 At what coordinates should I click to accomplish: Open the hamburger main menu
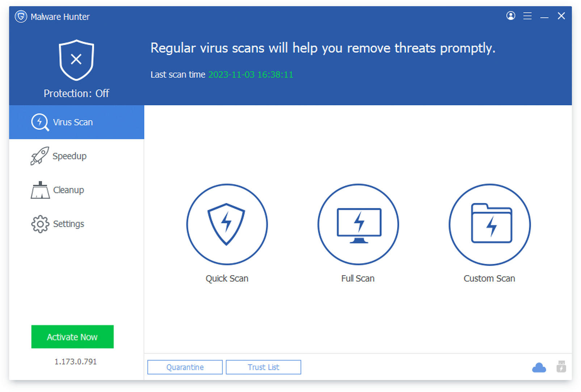[527, 16]
